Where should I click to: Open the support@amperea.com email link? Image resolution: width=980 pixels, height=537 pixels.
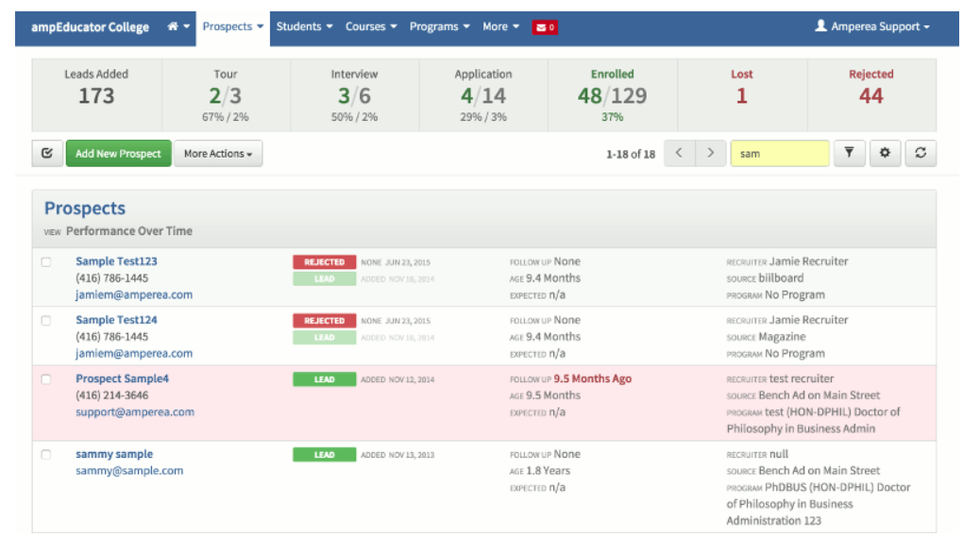135,412
